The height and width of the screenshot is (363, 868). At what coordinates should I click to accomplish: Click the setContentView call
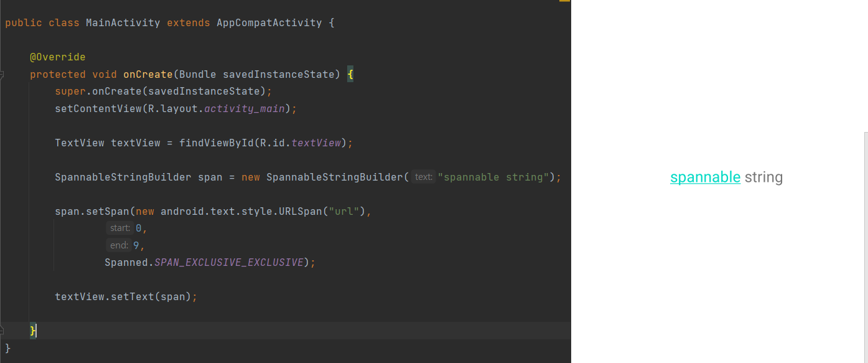tap(98, 109)
